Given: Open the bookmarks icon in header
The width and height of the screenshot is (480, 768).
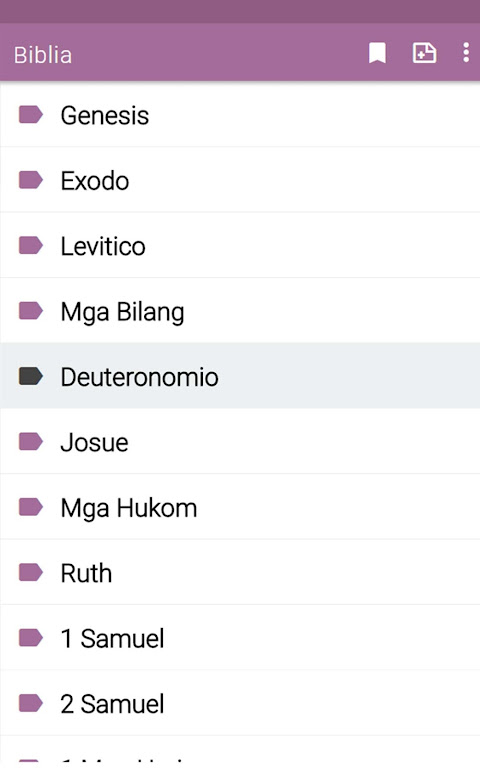Looking at the screenshot, I should click(x=377, y=53).
